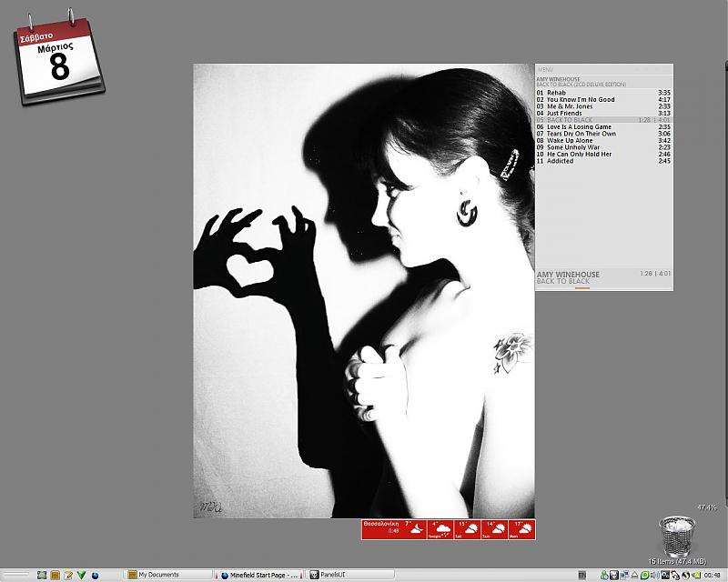Click the black-and-white chain-shaped tray icon
This screenshot has height=582, width=728.
pos(675,576)
